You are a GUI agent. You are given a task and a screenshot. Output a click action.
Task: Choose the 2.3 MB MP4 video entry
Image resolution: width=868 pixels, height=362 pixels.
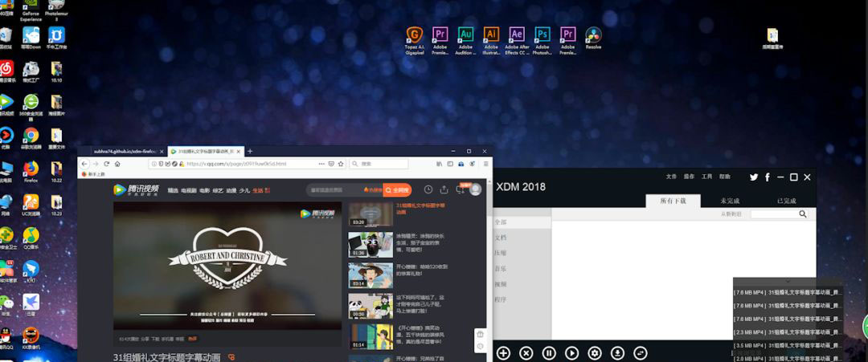(788, 332)
